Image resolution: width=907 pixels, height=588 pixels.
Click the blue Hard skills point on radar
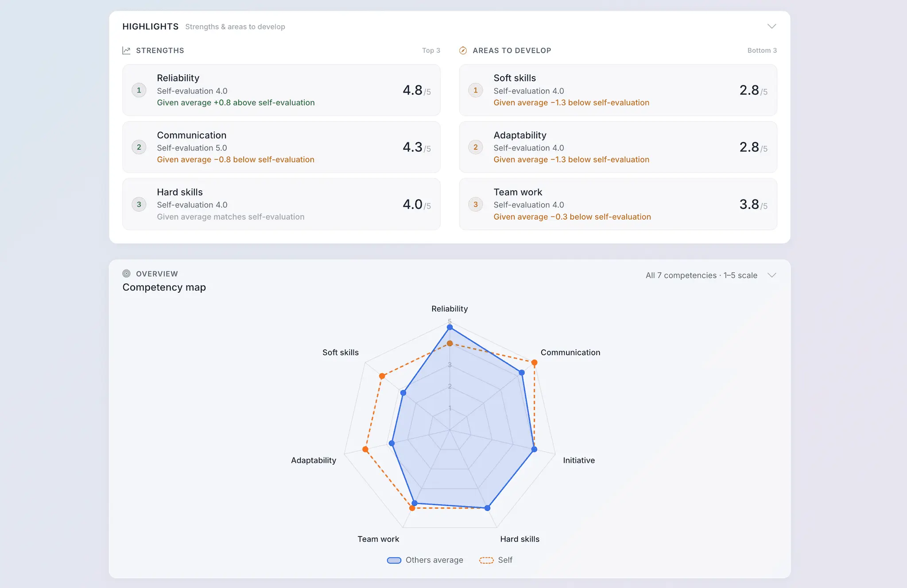click(487, 508)
